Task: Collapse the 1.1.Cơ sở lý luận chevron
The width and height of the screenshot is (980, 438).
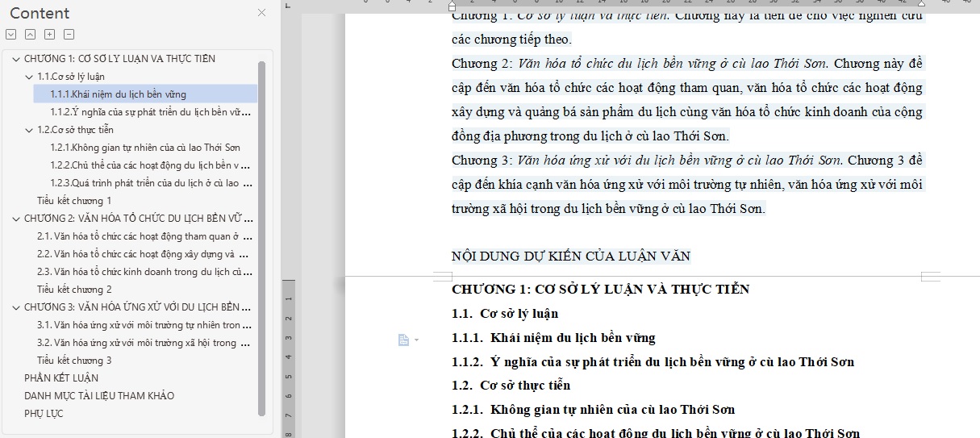Action: click(29, 77)
